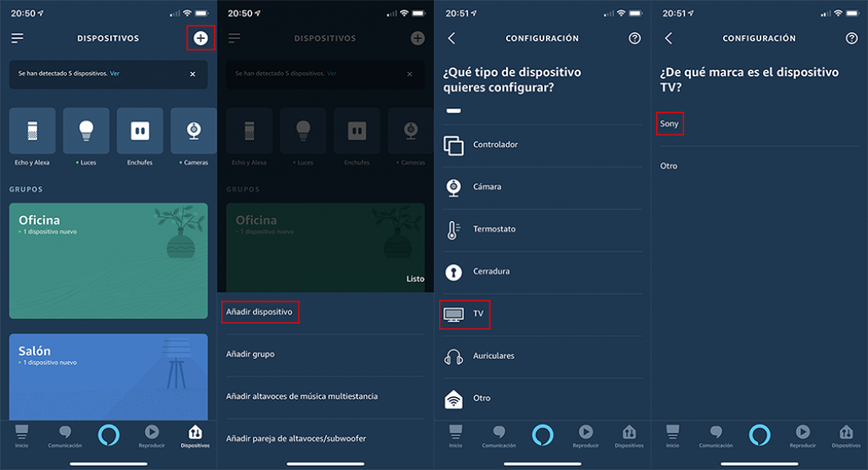Go back from TV brand screen

pyautogui.click(x=669, y=38)
